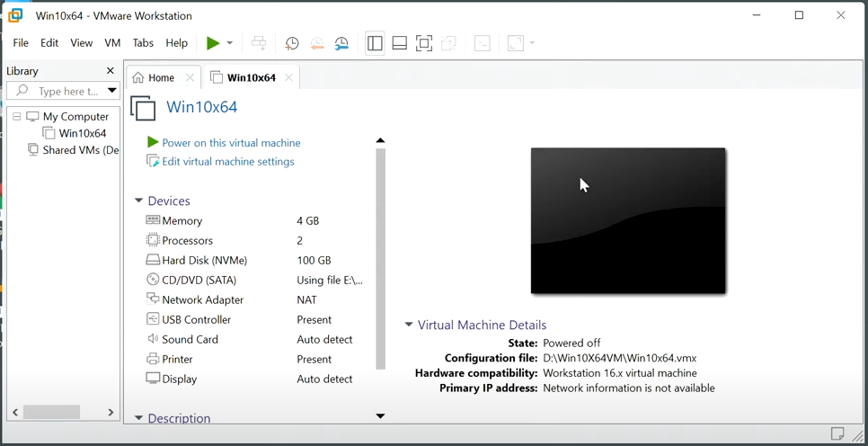Viewport: 868px width, 446px height.
Task: Click the Unity mode toolbar icon
Action: [x=448, y=43]
